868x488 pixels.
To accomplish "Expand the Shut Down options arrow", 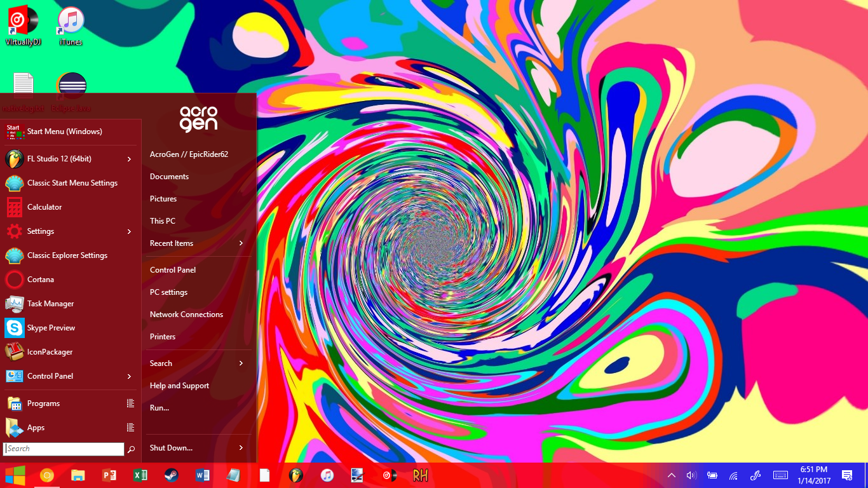I will tap(241, 448).
